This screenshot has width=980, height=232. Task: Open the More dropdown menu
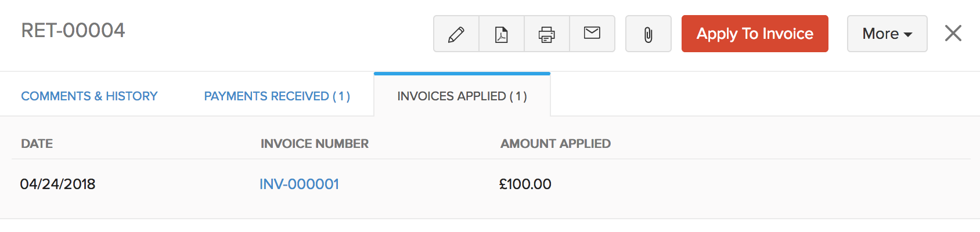point(887,34)
